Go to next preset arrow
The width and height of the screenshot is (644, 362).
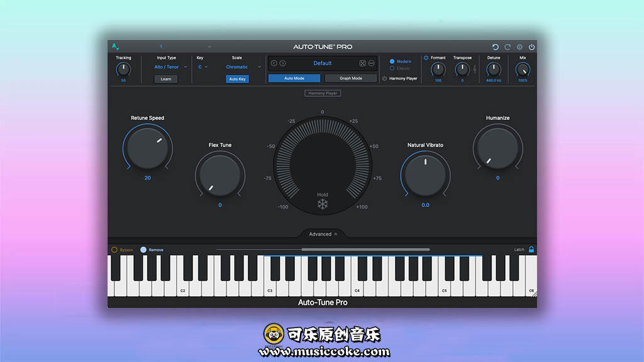pos(282,63)
